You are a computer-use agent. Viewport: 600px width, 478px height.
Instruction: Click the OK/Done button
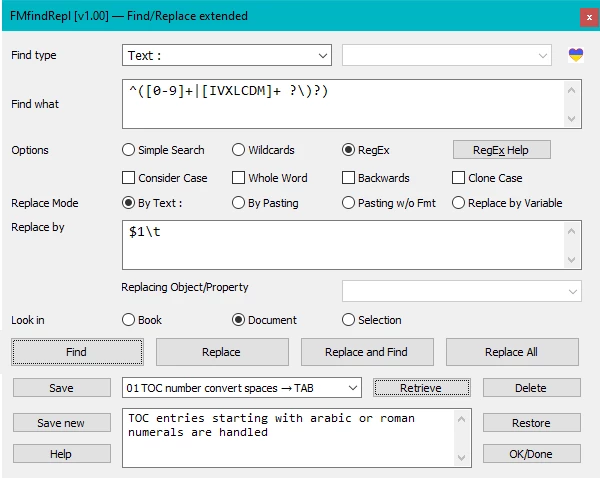[532, 454]
